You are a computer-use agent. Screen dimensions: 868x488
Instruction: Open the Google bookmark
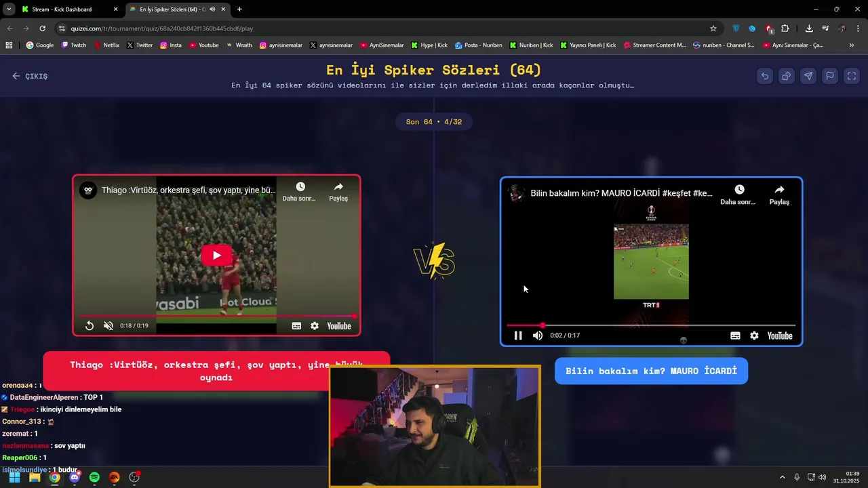tap(39, 45)
